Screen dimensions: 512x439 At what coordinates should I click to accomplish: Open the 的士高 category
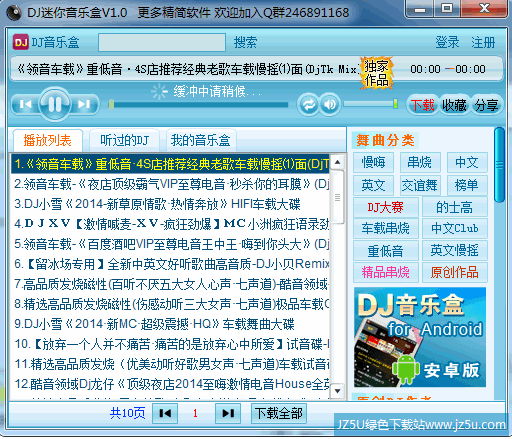coord(455,207)
